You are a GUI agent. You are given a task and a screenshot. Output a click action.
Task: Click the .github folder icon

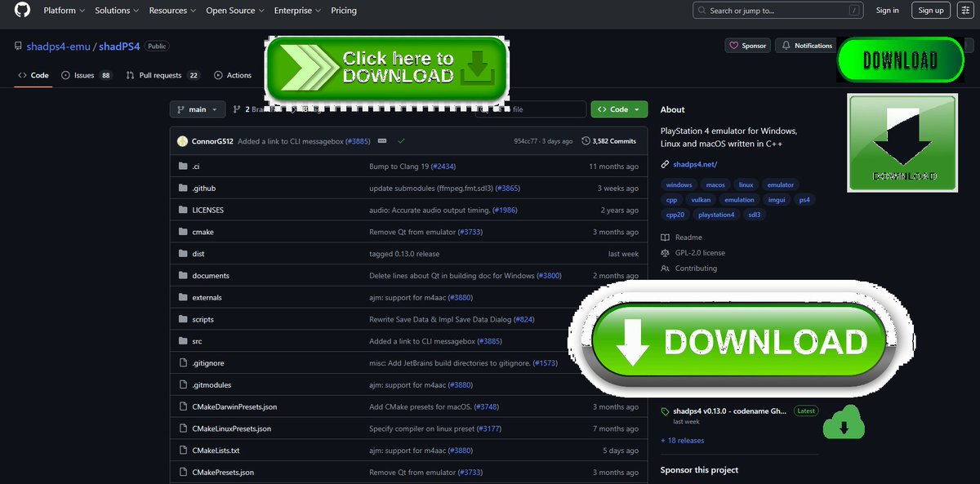click(183, 189)
